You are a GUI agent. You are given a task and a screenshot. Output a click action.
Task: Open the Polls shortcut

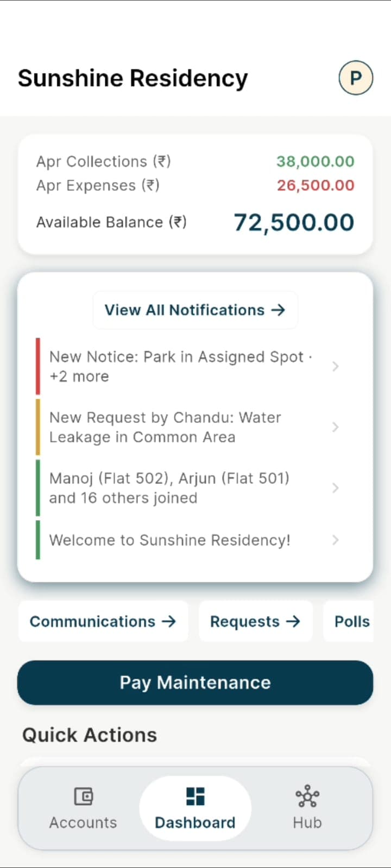coord(351,622)
